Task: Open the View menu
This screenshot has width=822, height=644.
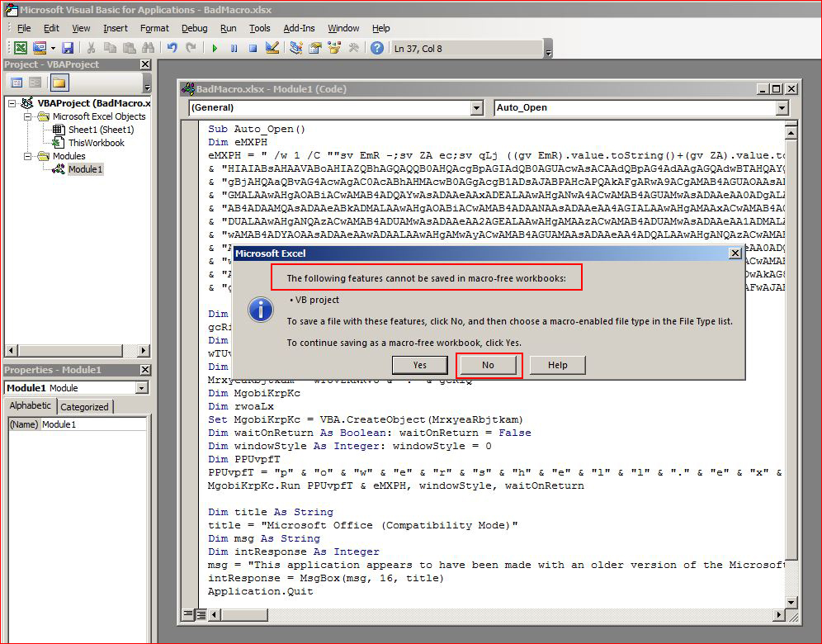Action: coord(81,28)
